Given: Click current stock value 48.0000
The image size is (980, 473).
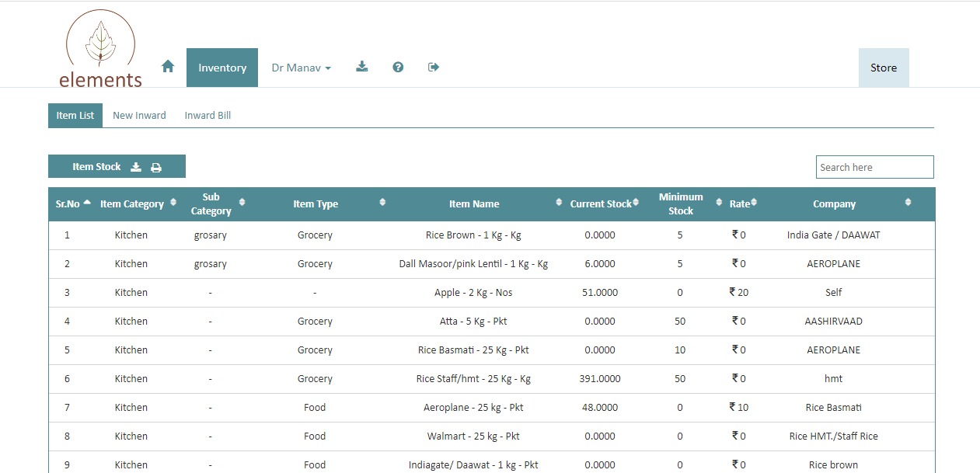Looking at the screenshot, I should [x=600, y=408].
